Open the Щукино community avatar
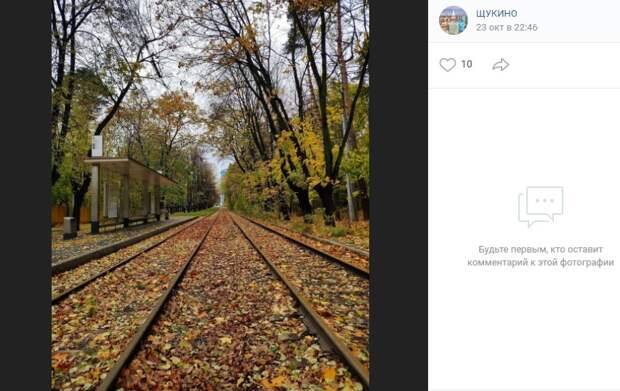 [x=453, y=21]
